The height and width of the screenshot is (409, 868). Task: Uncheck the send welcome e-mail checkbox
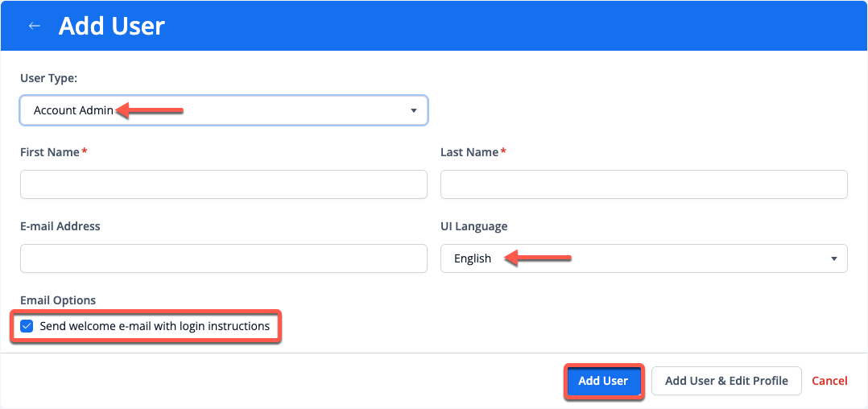pyautogui.click(x=27, y=326)
